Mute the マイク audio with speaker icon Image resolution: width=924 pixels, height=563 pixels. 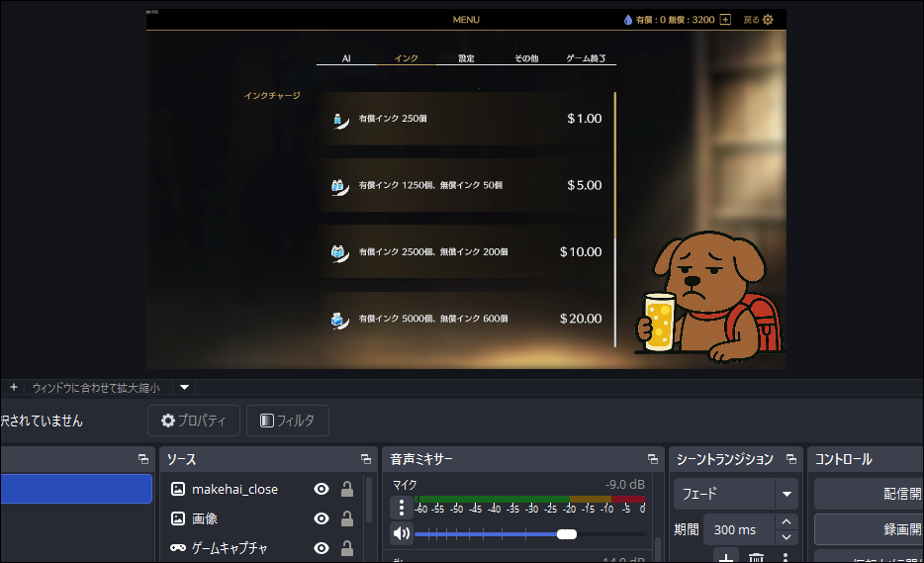402,534
